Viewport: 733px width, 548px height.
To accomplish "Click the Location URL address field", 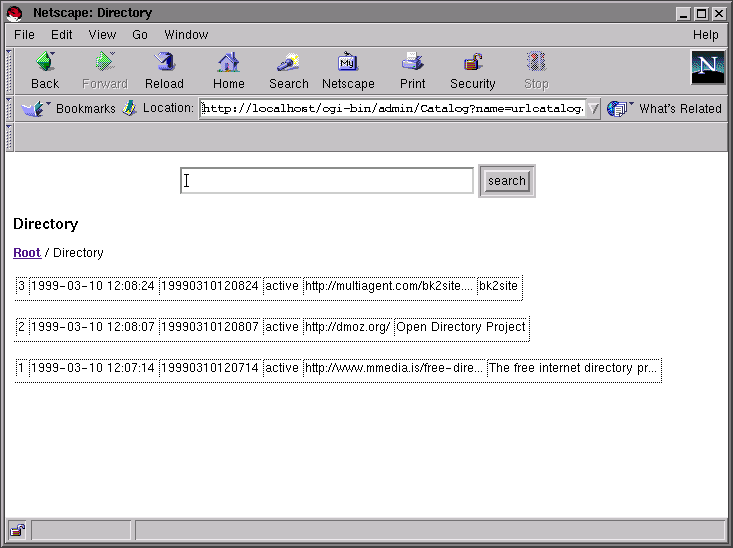I will pyautogui.click(x=392, y=109).
